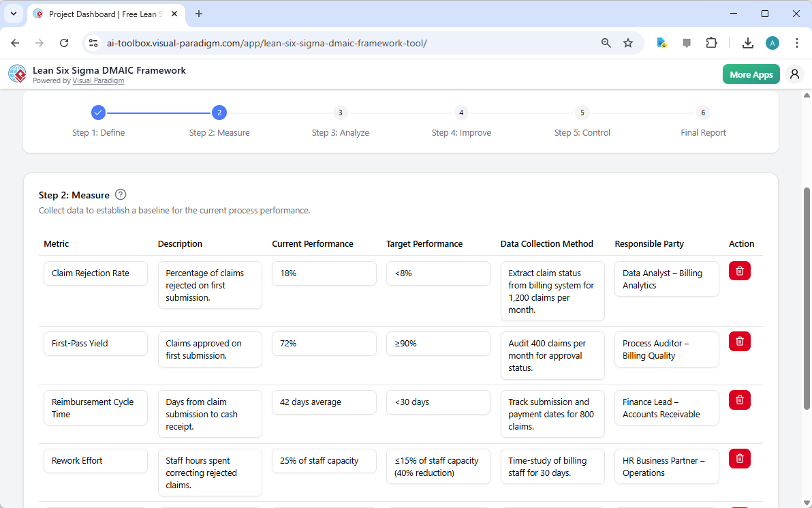Open the Chrome three-dot menu

pos(797,42)
